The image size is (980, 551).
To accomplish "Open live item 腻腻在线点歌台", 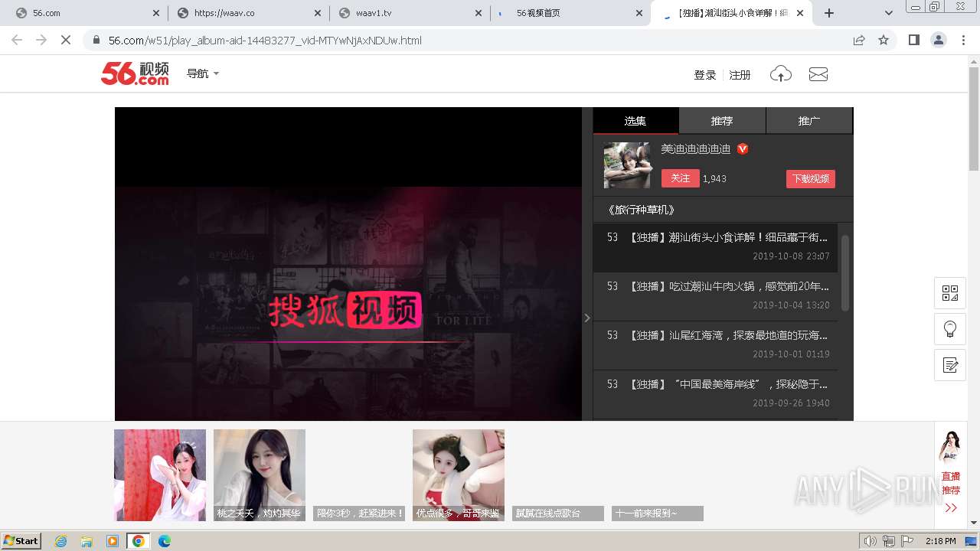I will click(x=558, y=514).
